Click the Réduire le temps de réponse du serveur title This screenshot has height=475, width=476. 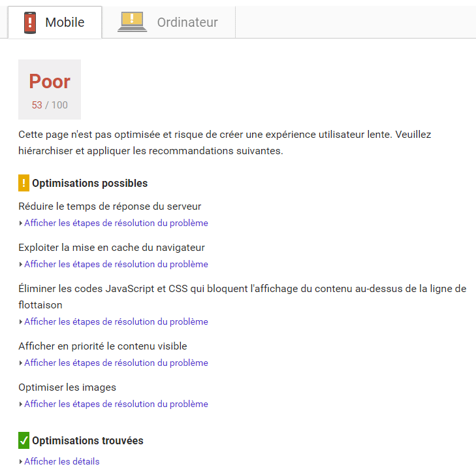point(110,206)
